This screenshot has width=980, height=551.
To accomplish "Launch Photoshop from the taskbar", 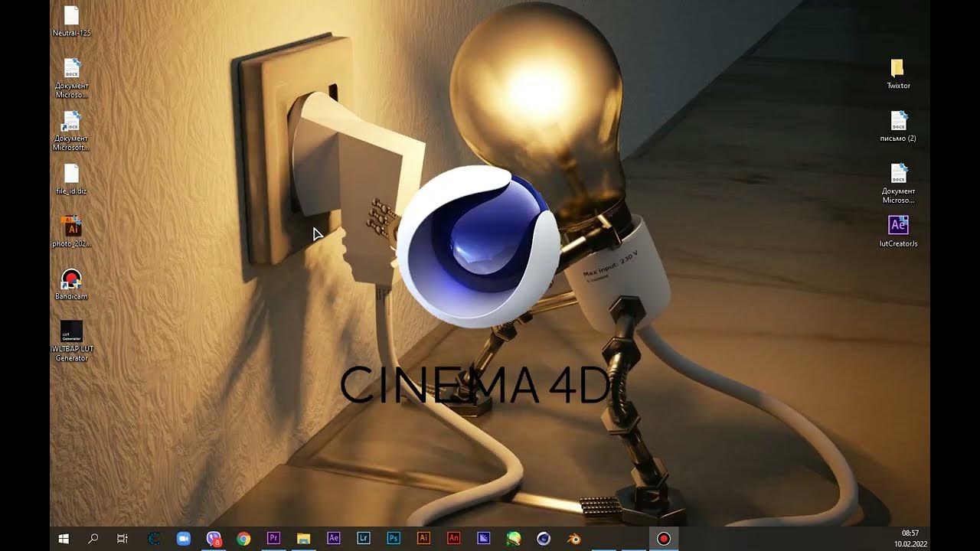I will click(394, 539).
